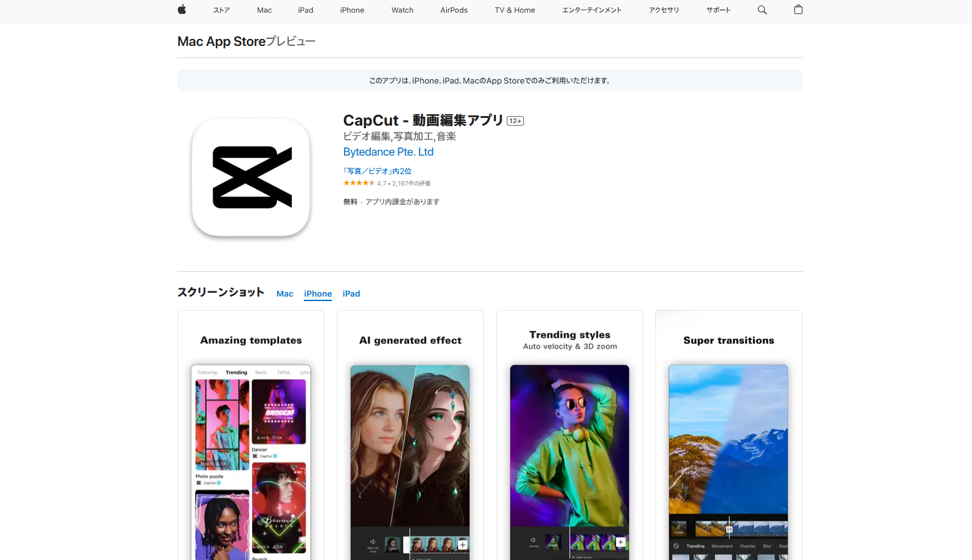Select the Movement transitions category

[722, 546]
